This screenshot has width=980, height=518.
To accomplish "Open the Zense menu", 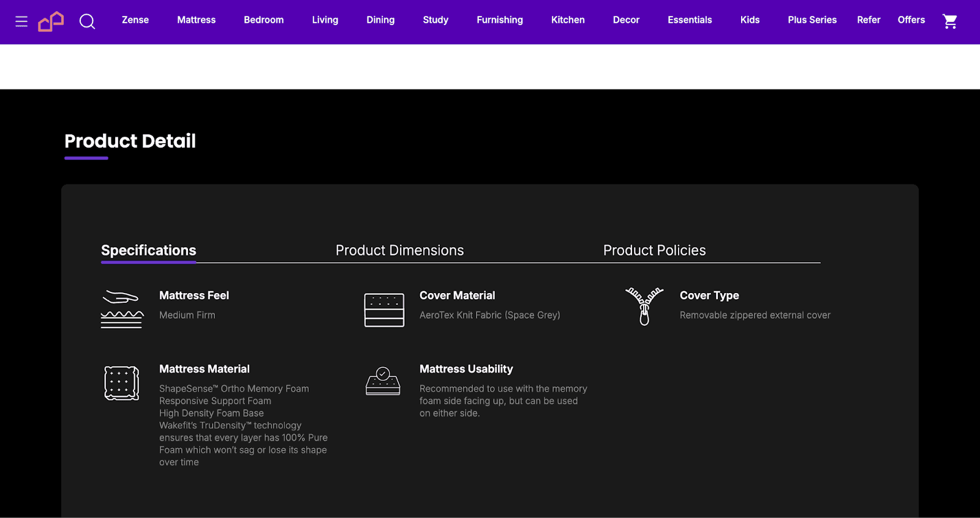I will click(135, 20).
